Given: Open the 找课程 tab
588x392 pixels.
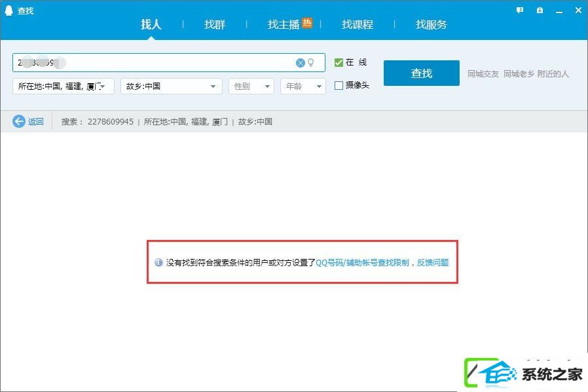Looking at the screenshot, I should (358, 24).
